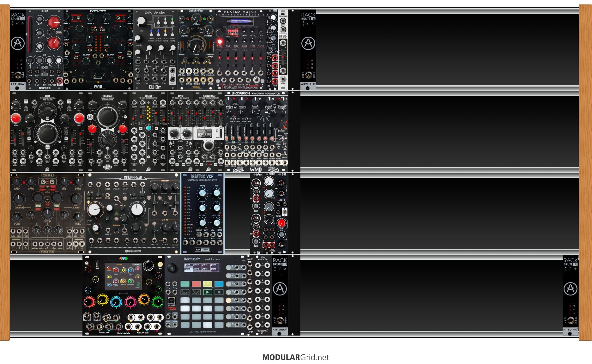Click the large green knob F on Meta Module
Viewport: 592px width, 364px height.
pyautogui.click(x=157, y=301)
